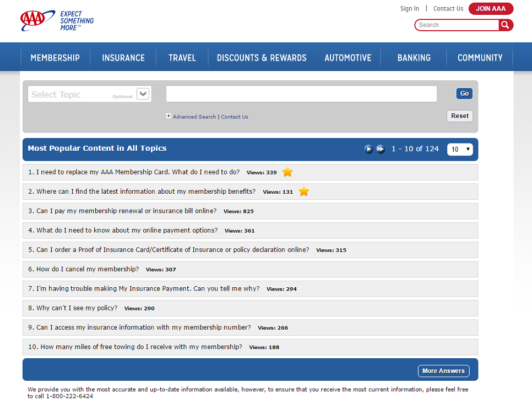Viewport: 532px width, 416px height.
Task: Focus the top Search field
Action: point(457,25)
